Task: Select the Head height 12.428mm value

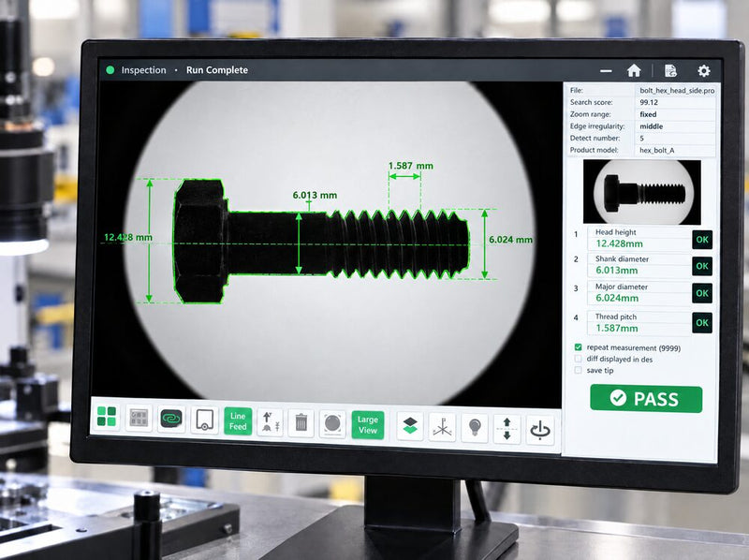Action: (619, 243)
